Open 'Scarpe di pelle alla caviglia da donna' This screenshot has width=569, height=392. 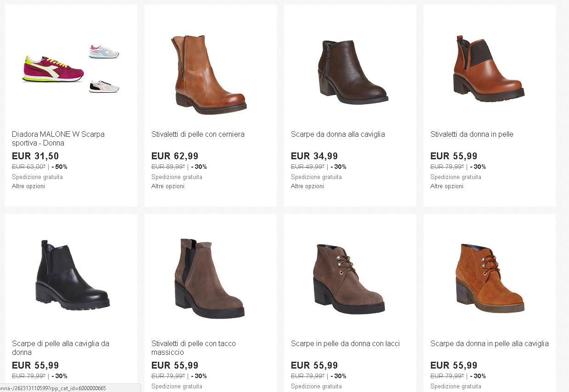pyautogui.click(x=61, y=348)
